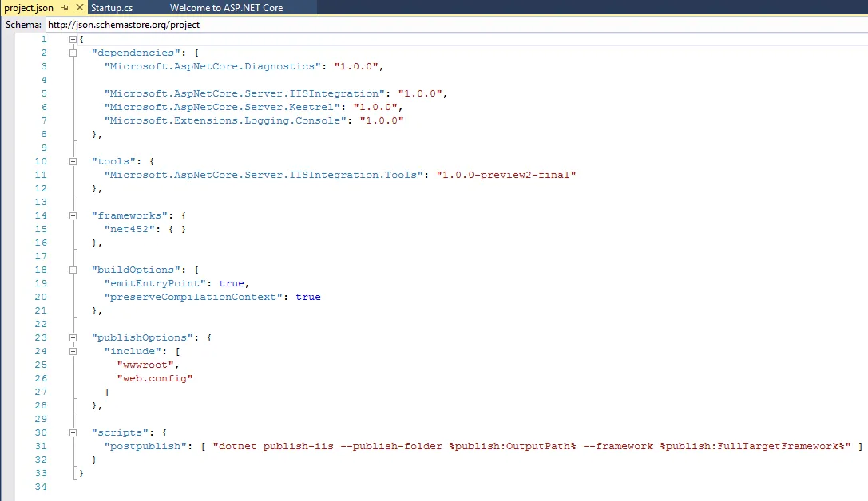Viewport: 868px width, 501px height.
Task: Click line number 34 in the gutter
Action: pos(41,487)
